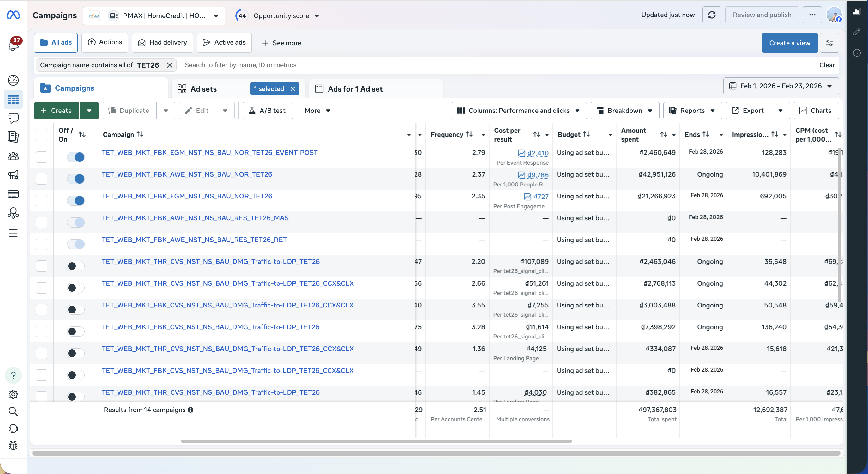
Task: Click the horizontal table scrollbar
Action: point(376,441)
